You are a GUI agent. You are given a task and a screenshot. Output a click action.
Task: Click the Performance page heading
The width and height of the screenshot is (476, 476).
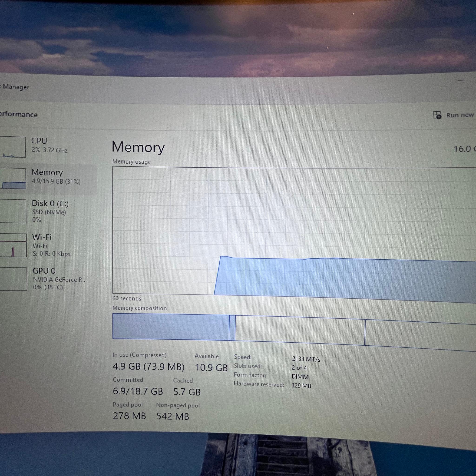19,115
